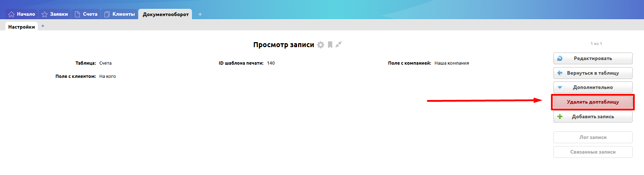Switch to the Документооборот tab
The height and width of the screenshot is (175, 644).
pos(165,14)
